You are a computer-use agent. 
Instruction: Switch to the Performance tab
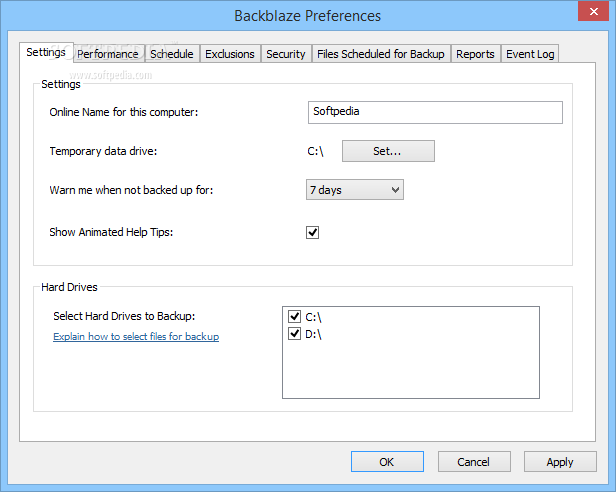click(108, 54)
